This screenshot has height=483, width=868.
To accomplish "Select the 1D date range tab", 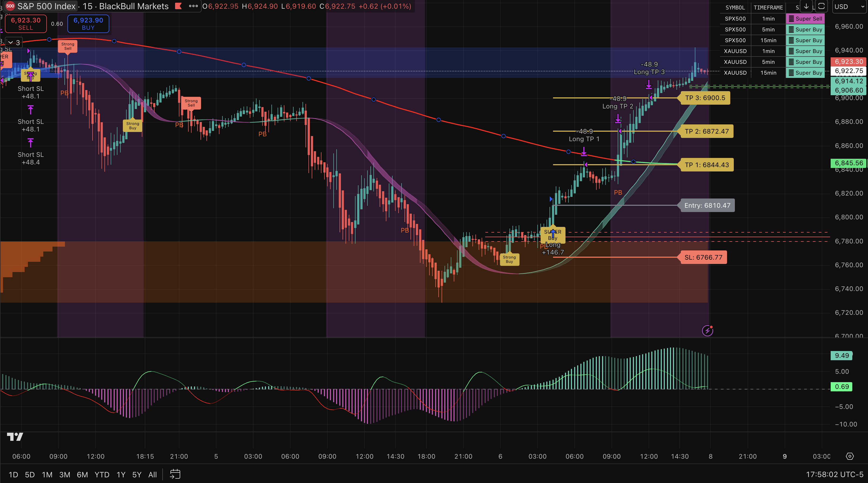I will coord(13,475).
